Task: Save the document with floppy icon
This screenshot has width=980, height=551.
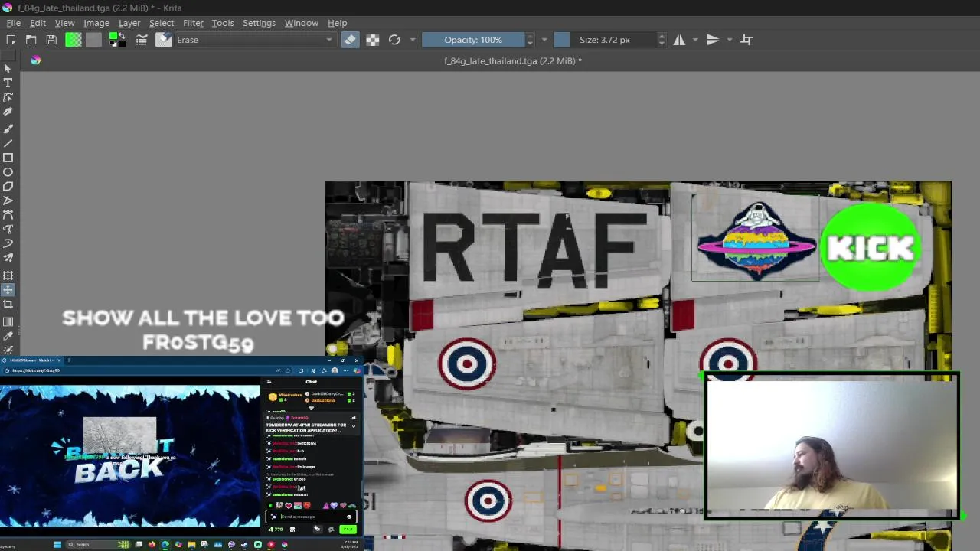Action: pos(51,40)
